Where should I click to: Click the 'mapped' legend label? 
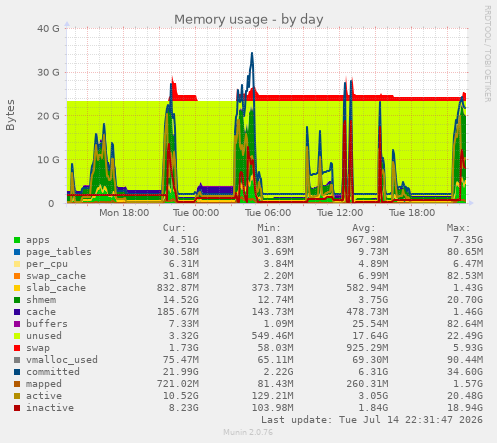pos(44,384)
